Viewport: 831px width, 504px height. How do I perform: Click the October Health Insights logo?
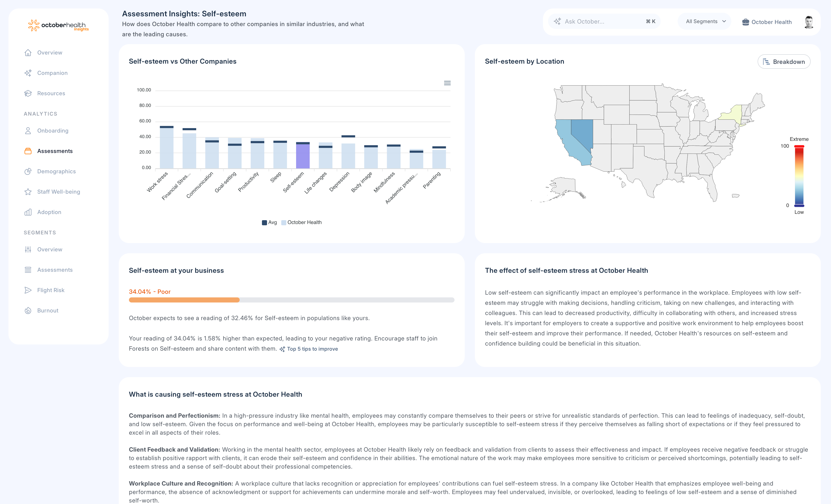[x=58, y=25]
